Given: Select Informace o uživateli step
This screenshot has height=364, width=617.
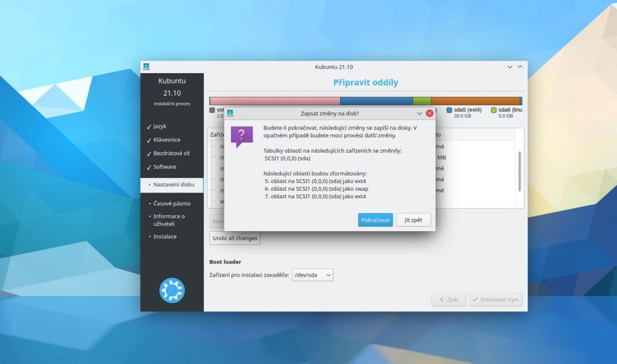Looking at the screenshot, I should (x=169, y=220).
